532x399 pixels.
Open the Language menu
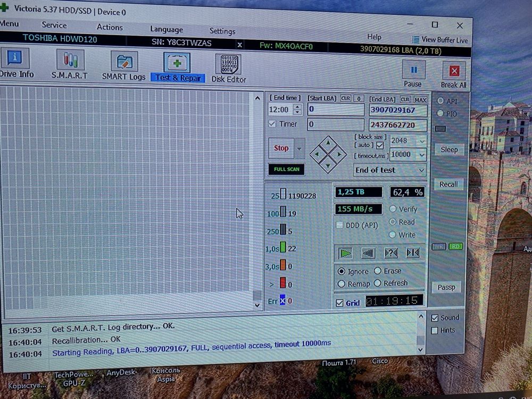[x=166, y=29]
